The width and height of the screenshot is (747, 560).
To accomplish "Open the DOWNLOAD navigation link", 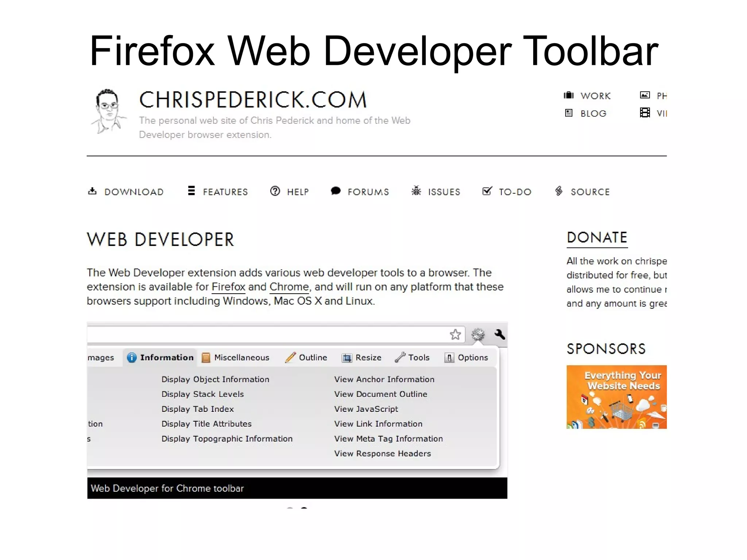I will (x=134, y=192).
